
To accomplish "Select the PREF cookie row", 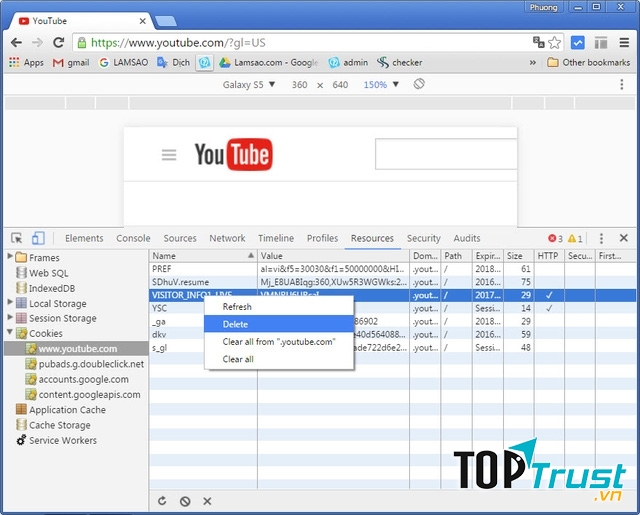I will pos(393,269).
